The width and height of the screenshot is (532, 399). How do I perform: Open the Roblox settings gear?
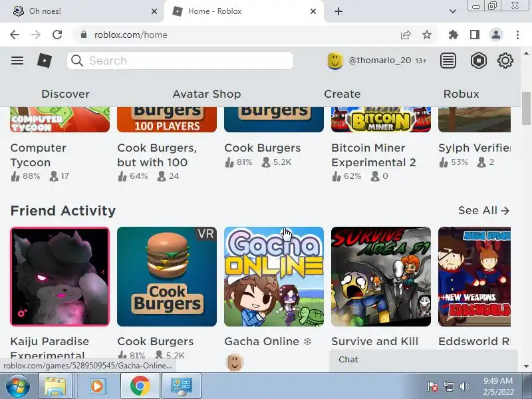click(x=505, y=61)
